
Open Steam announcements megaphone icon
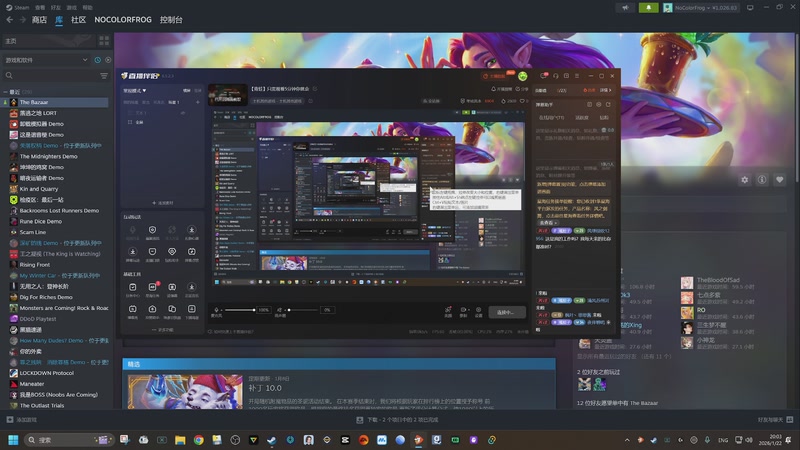click(x=625, y=8)
